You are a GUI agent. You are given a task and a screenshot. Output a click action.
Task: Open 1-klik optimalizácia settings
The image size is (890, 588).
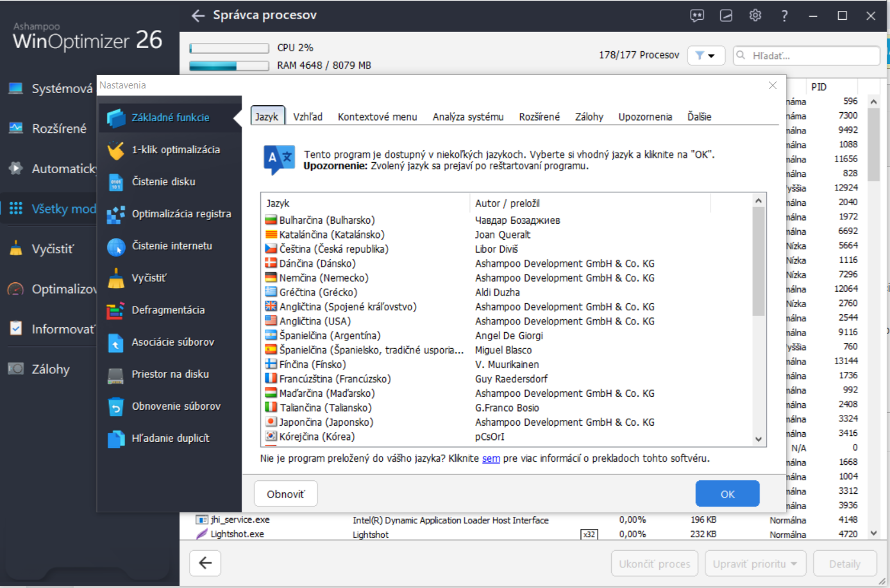click(169, 149)
